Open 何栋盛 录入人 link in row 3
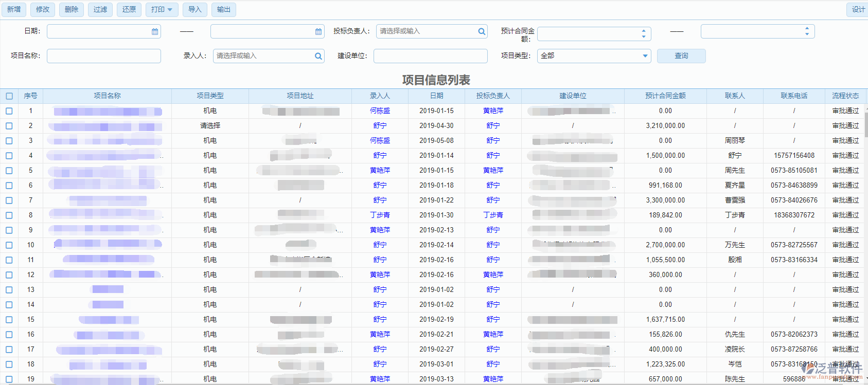The height and width of the screenshot is (385, 868). coord(380,141)
